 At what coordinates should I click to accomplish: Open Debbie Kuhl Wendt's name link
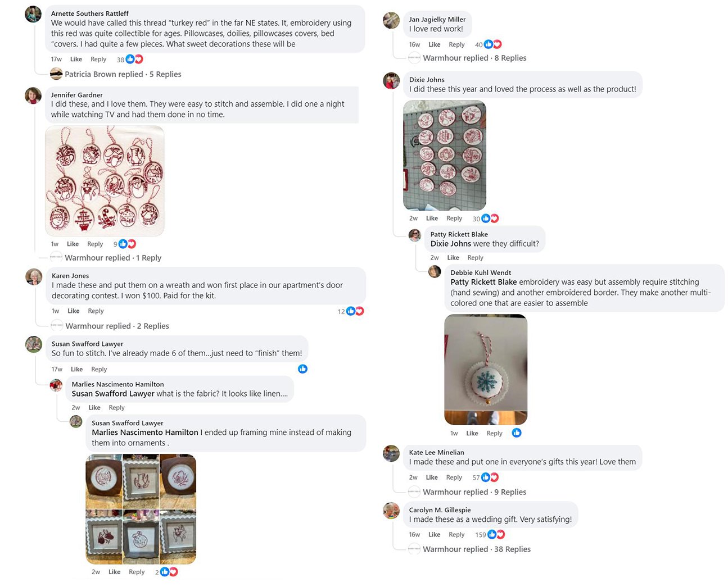tap(481, 272)
